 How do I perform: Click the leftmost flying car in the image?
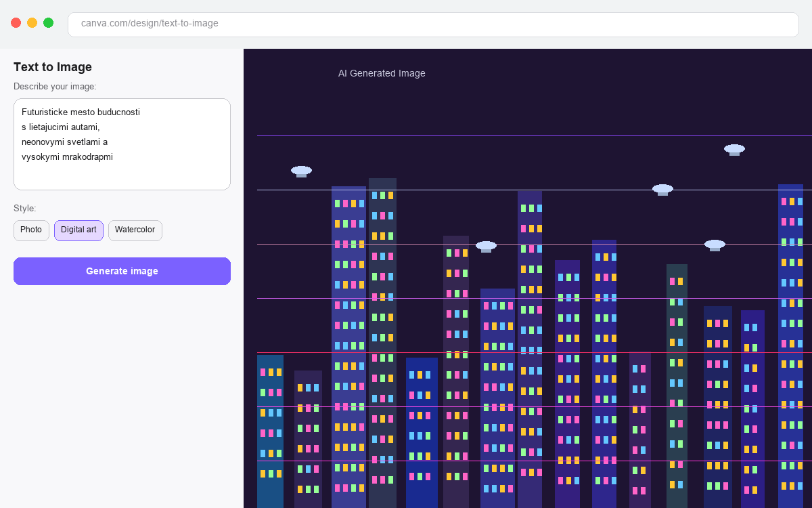[301, 171]
